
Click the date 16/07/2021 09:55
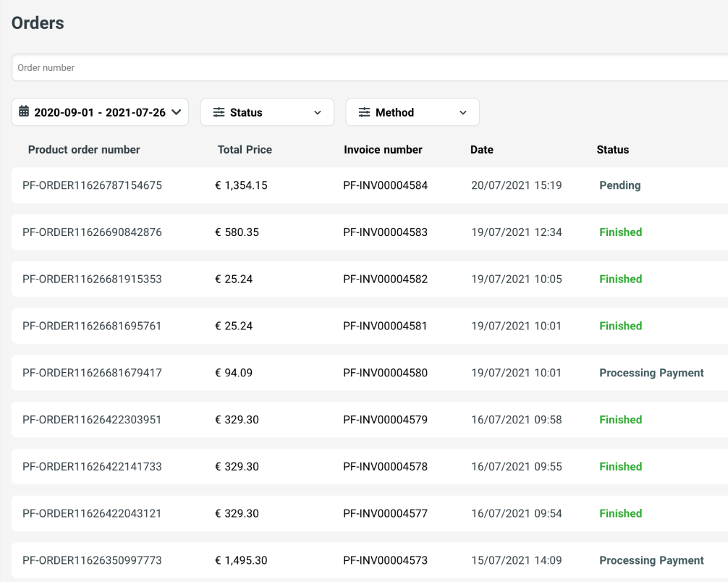516,467
